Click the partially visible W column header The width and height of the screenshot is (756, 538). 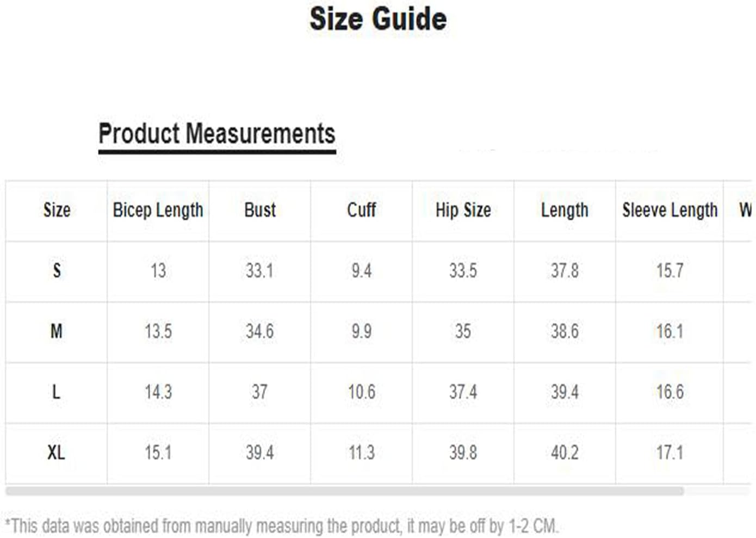point(745,210)
